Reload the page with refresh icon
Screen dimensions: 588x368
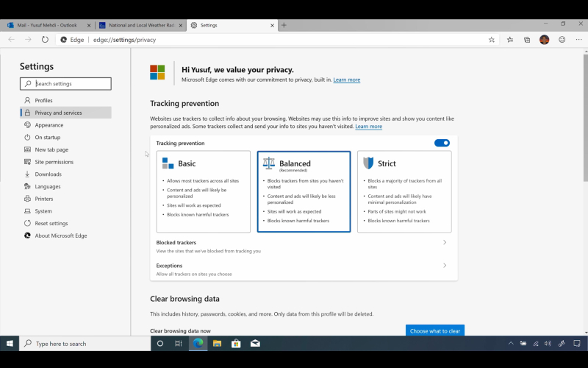coord(45,40)
